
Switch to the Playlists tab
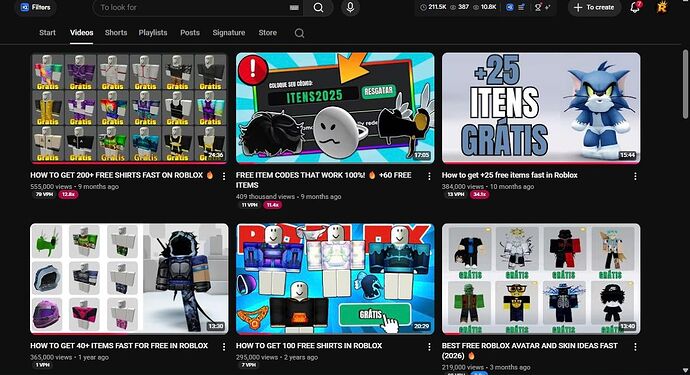tap(153, 33)
